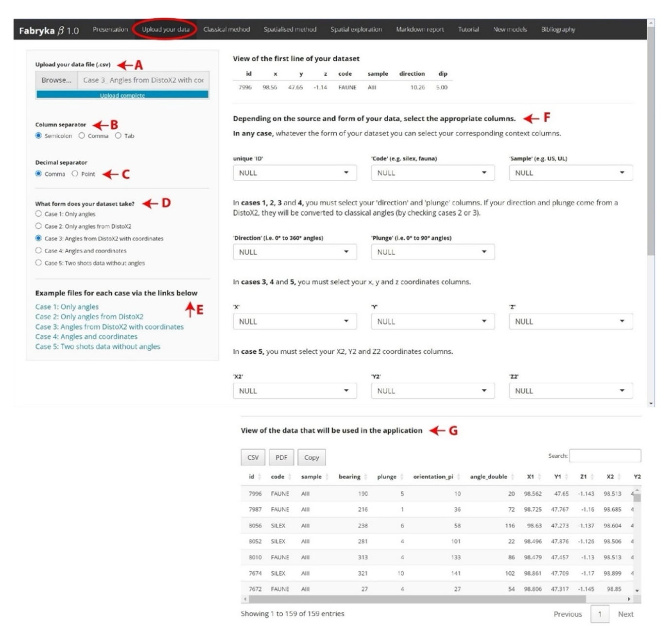The image size is (672, 639).
Task: Open the unique 'ID' dropdown
Action: (x=294, y=173)
